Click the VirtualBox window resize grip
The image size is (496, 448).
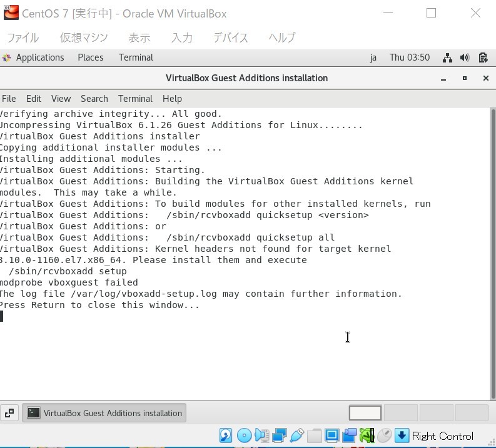pyautogui.click(x=492, y=444)
